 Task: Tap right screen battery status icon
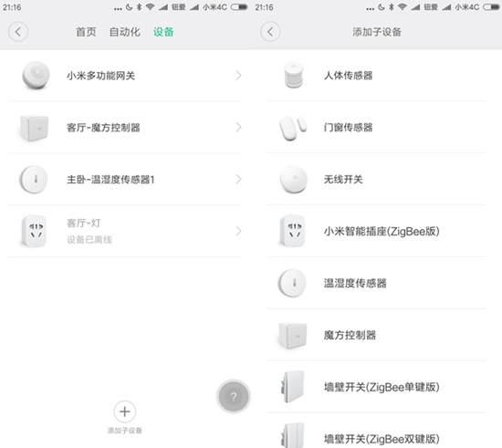pos(491,7)
